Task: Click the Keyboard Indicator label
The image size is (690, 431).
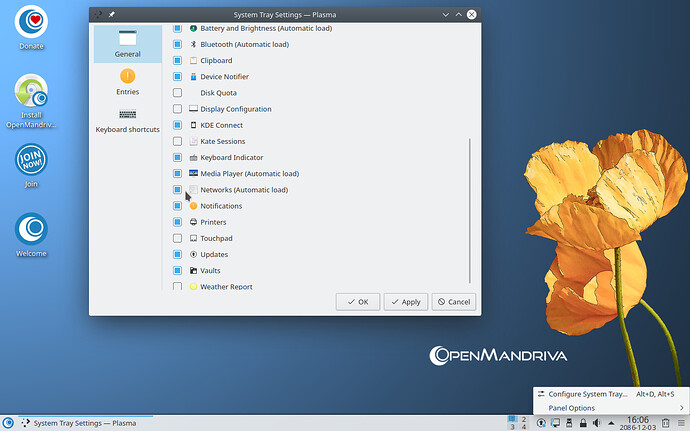Action: [x=231, y=157]
